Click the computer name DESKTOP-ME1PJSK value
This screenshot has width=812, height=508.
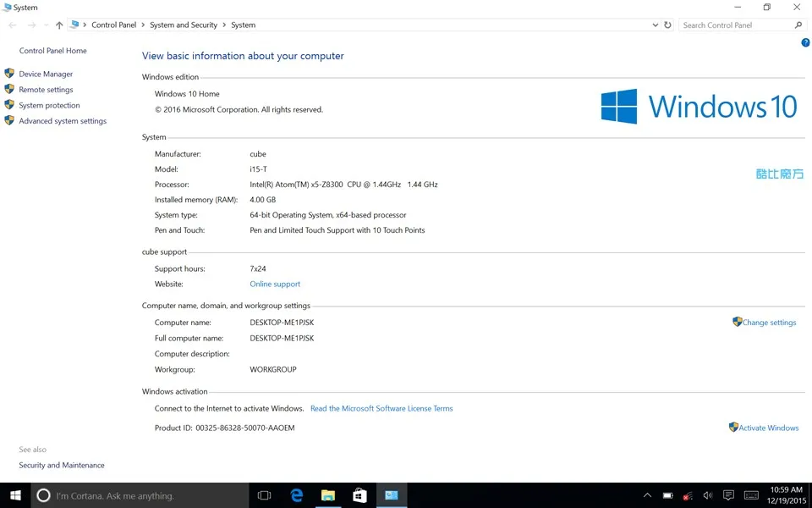282,323
